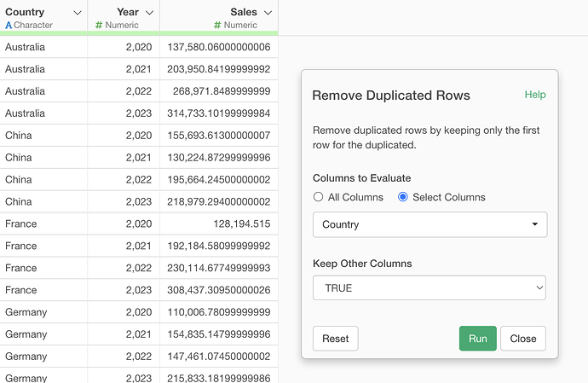Click the Numeric hash icon under Year
Screen dimensions: 588x383
tap(99, 26)
